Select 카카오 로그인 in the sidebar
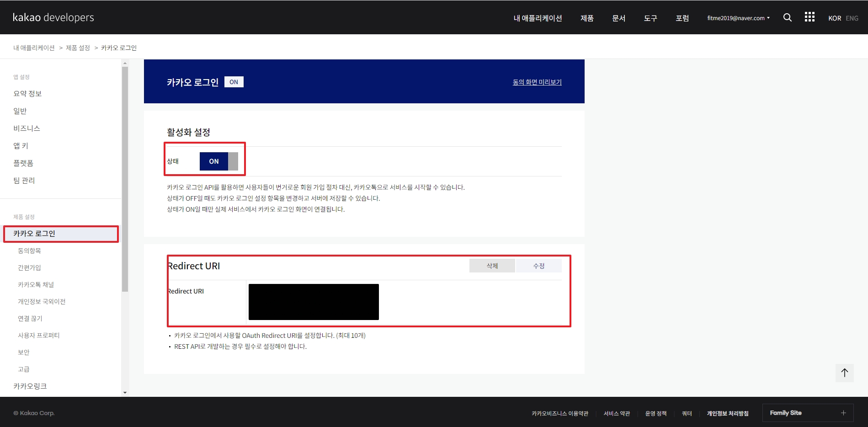The width and height of the screenshot is (868, 427). coord(61,234)
